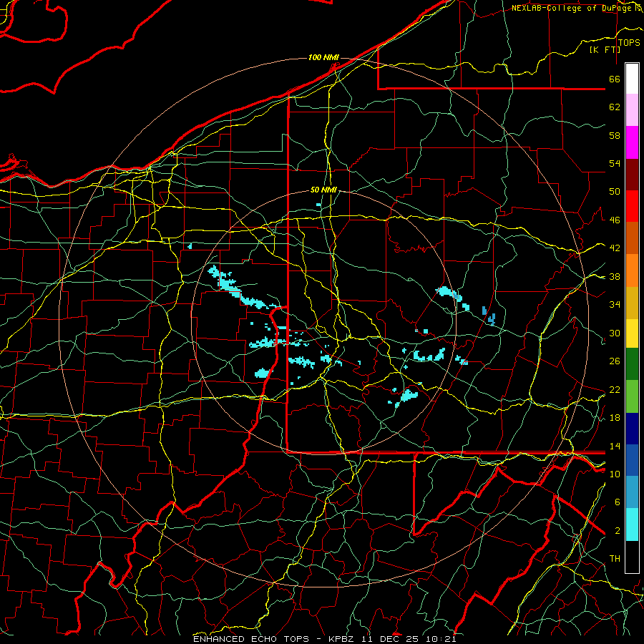The height and width of the screenshot is (644, 644).
Task: Select the dark green legend swatch
Action: [x=632, y=364]
